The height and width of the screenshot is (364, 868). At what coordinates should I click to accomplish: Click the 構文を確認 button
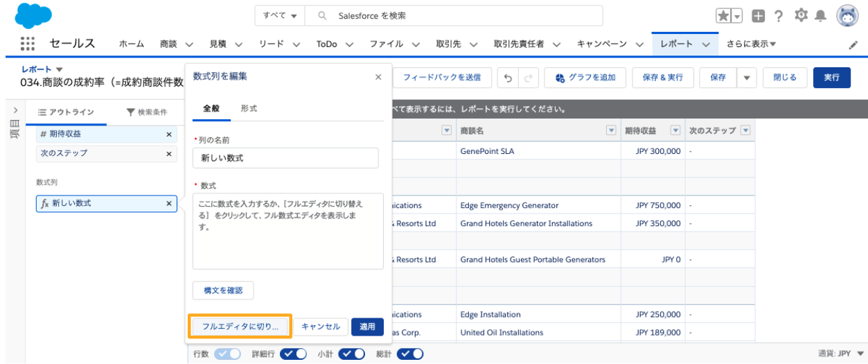223,290
